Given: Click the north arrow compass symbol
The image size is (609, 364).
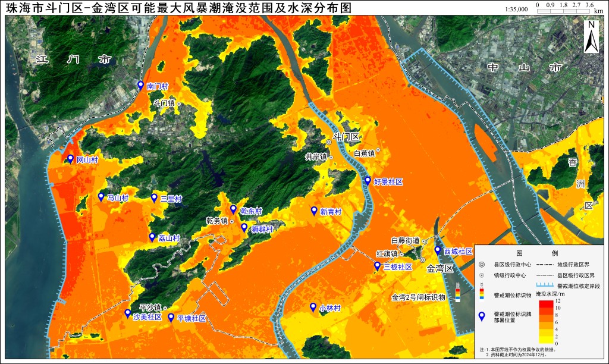Looking at the screenshot, I should pyautogui.click(x=591, y=36).
